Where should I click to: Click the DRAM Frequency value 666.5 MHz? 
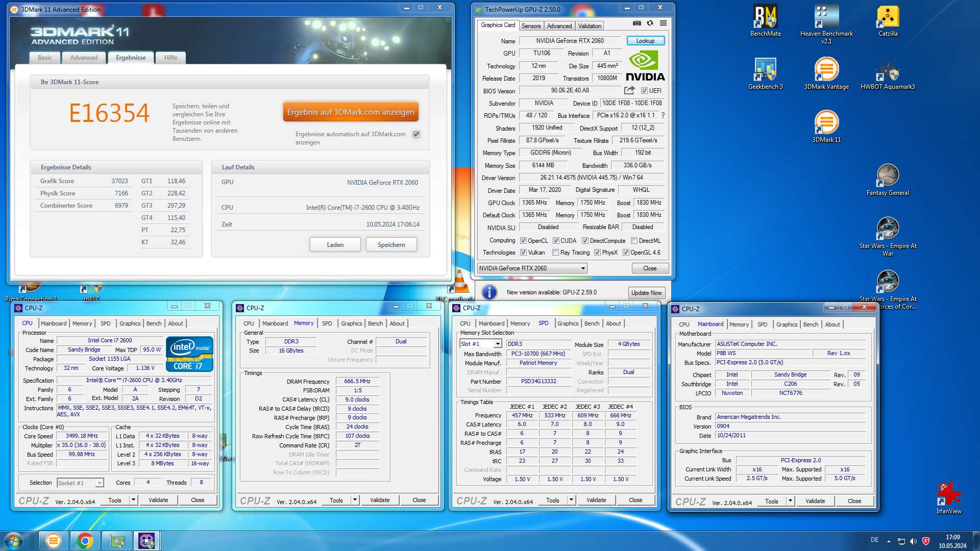click(x=357, y=381)
